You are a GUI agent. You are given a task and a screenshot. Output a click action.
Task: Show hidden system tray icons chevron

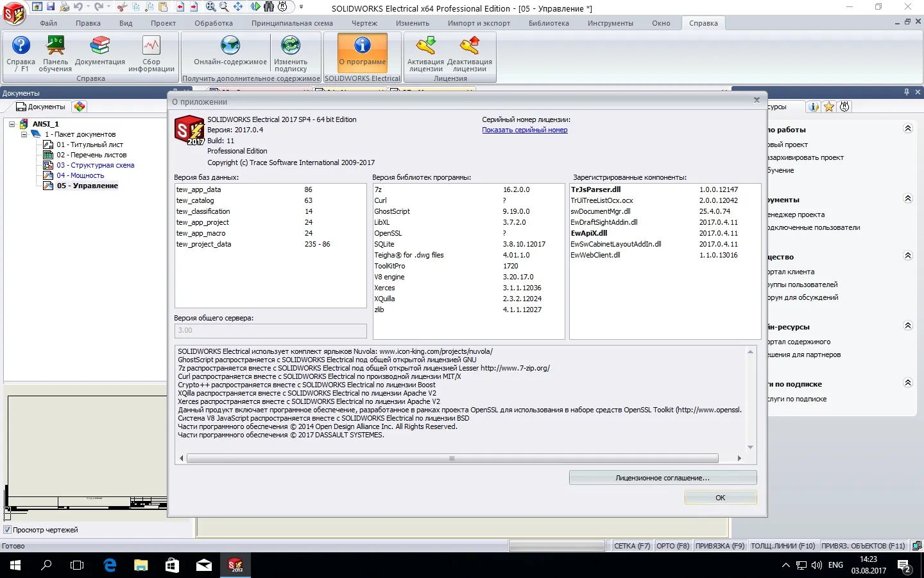click(x=786, y=565)
